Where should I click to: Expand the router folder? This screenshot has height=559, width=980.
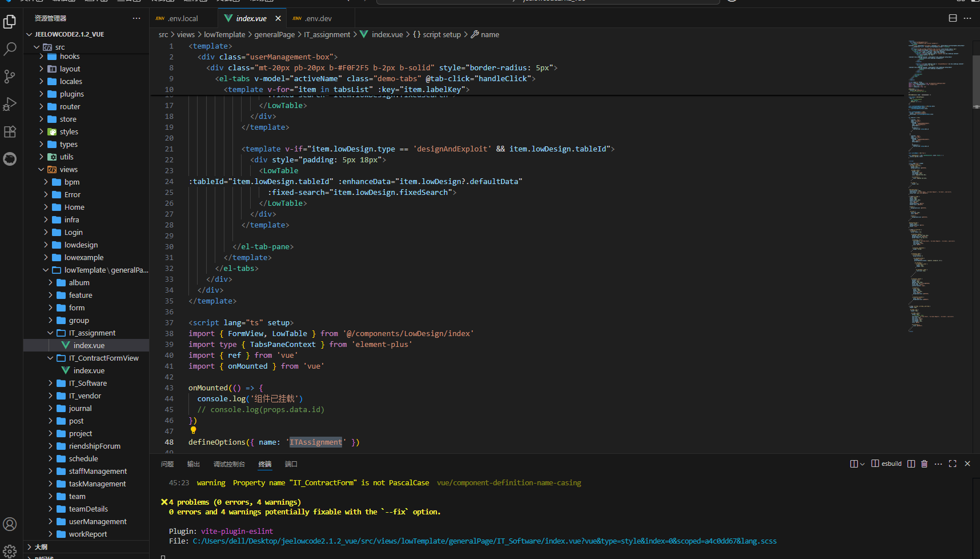pyautogui.click(x=86, y=107)
